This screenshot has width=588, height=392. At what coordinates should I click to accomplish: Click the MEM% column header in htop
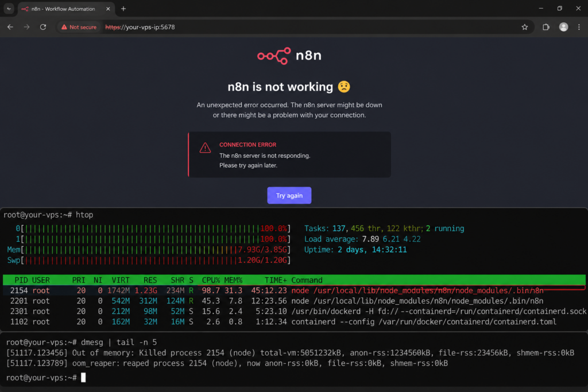(x=233, y=280)
